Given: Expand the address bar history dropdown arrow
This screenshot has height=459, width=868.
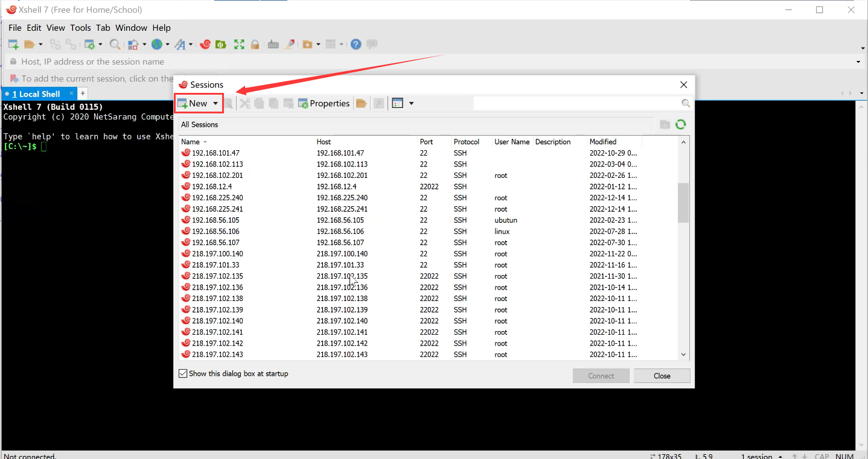Looking at the screenshot, I should point(858,62).
